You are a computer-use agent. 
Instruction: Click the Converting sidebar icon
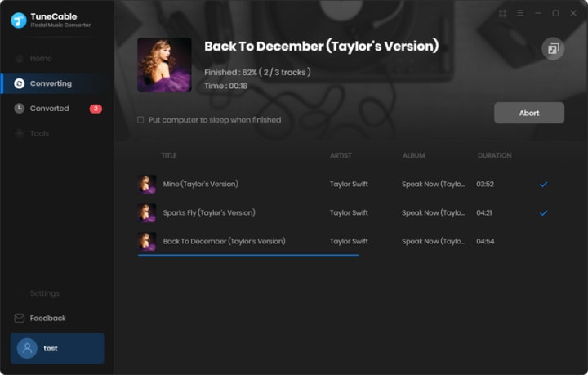[x=19, y=83]
